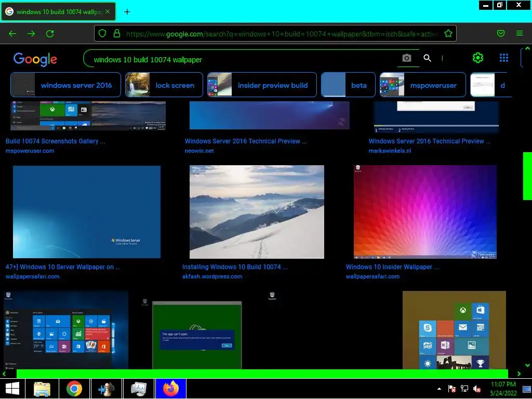Select the windows 10 build 10074 wallpaper tab
This screenshot has height=399, width=532.
(x=58, y=11)
